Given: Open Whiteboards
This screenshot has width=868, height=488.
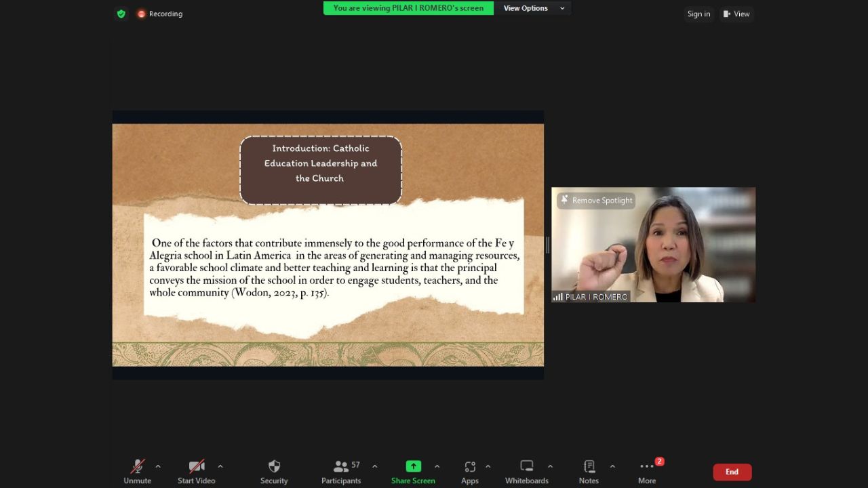Looking at the screenshot, I should 527,472.
